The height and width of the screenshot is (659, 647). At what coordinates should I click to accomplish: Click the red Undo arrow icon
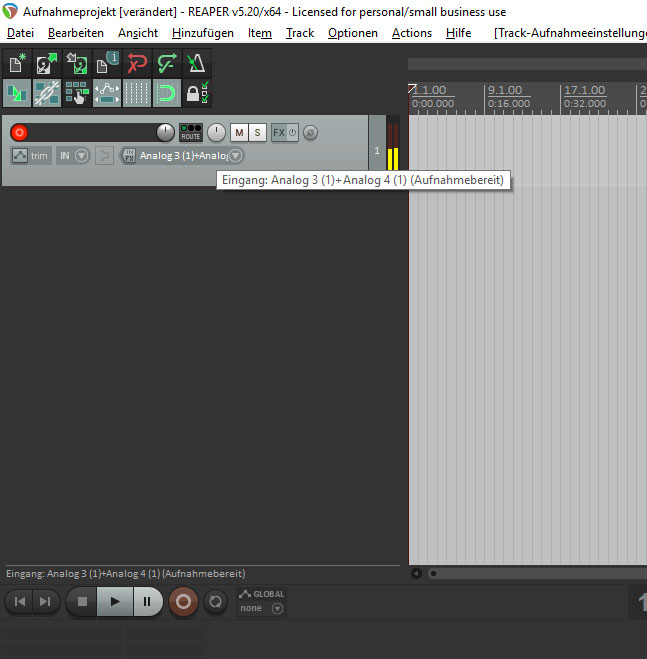pyautogui.click(x=137, y=63)
